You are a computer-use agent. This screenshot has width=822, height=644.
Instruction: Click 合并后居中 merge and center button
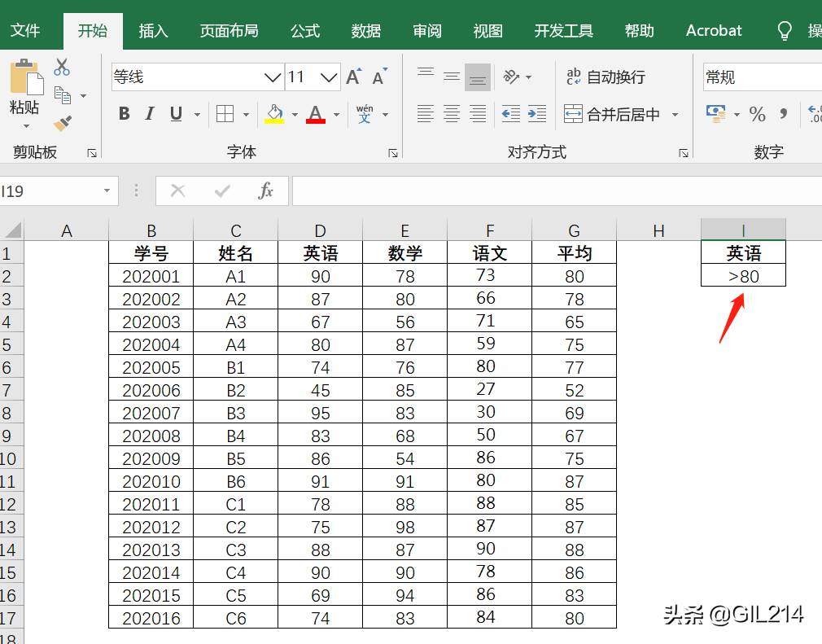[x=612, y=113]
